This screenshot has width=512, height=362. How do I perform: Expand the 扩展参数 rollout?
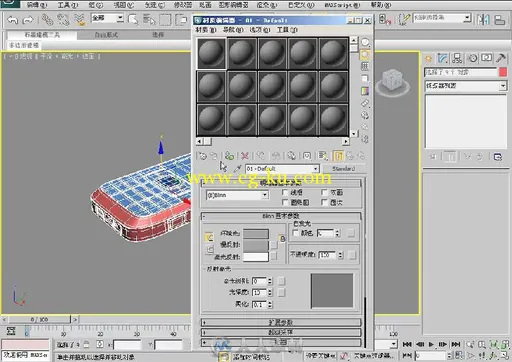pyautogui.click(x=281, y=323)
